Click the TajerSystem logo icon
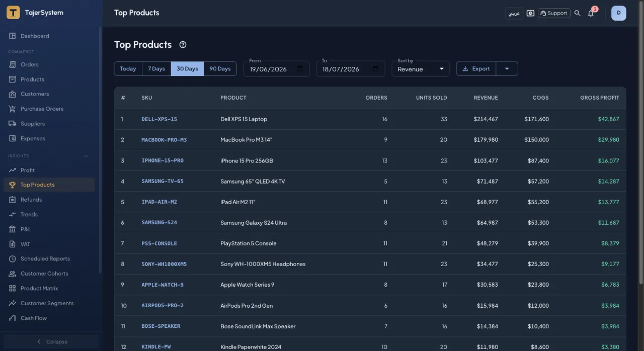This screenshot has height=351, width=644. tap(13, 13)
